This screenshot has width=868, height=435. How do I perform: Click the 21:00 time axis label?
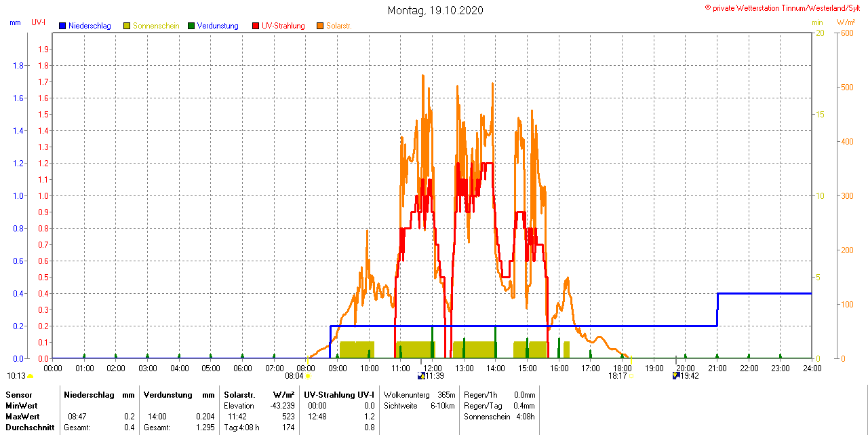(717, 368)
